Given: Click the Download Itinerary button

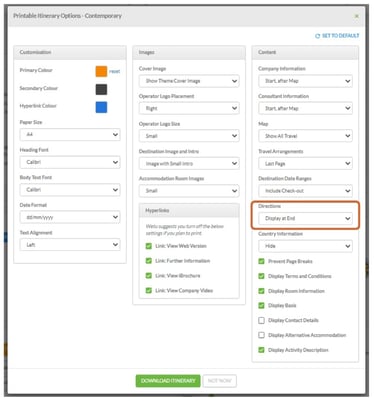Looking at the screenshot, I should point(168,381).
